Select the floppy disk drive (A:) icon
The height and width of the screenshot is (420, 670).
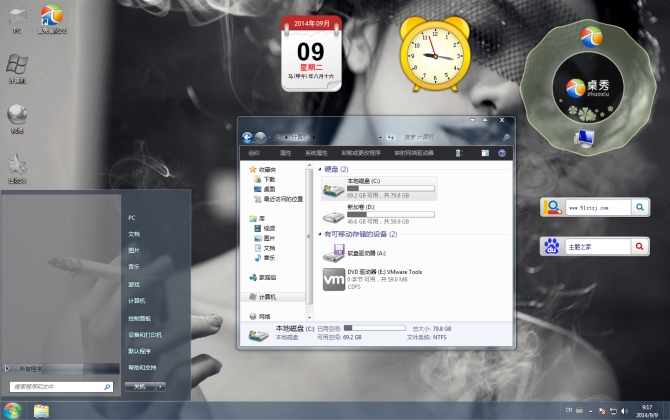(333, 251)
